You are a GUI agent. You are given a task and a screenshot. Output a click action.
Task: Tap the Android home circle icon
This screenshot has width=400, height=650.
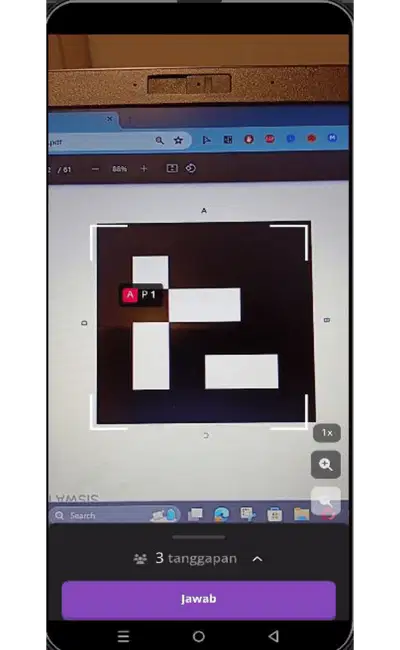click(x=199, y=636)
